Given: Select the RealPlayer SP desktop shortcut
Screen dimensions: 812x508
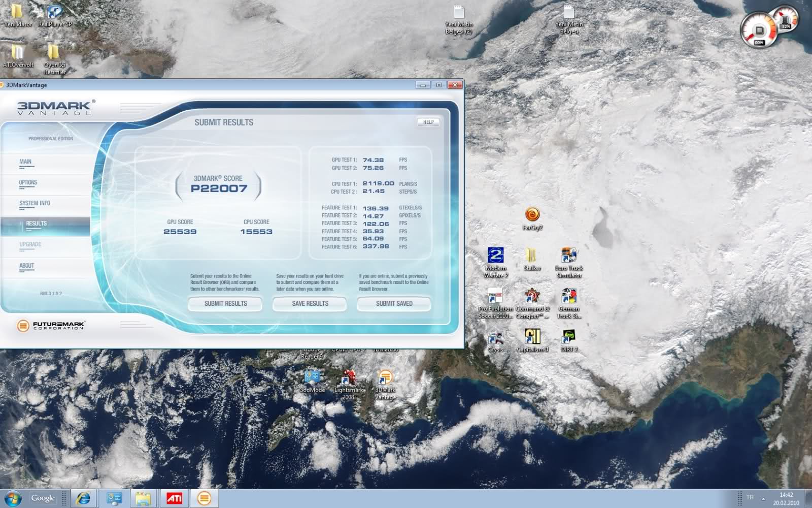Looking at the screenshot, I should point(55,15).
